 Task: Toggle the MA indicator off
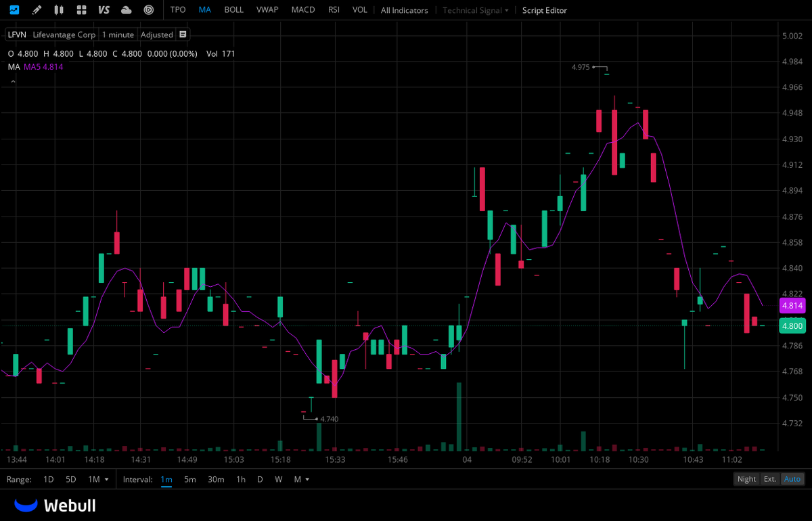click(204, 10)
